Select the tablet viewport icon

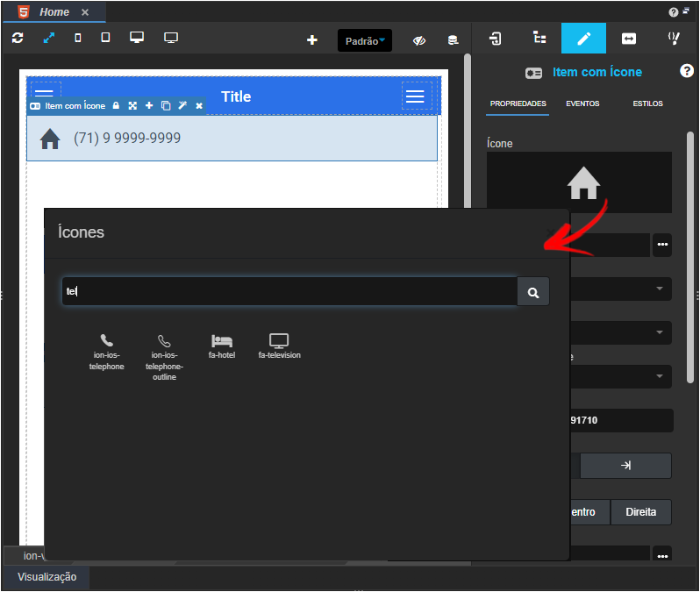105,38
